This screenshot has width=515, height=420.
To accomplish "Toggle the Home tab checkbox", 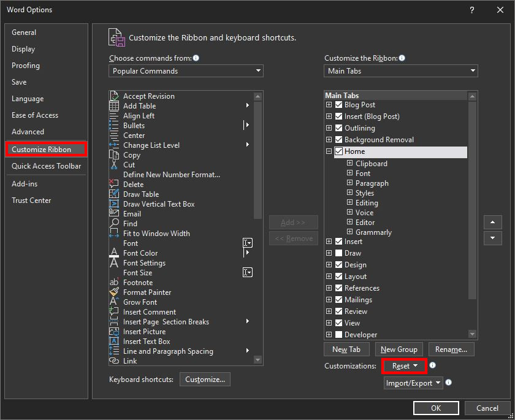I will (x=338, y=151).
